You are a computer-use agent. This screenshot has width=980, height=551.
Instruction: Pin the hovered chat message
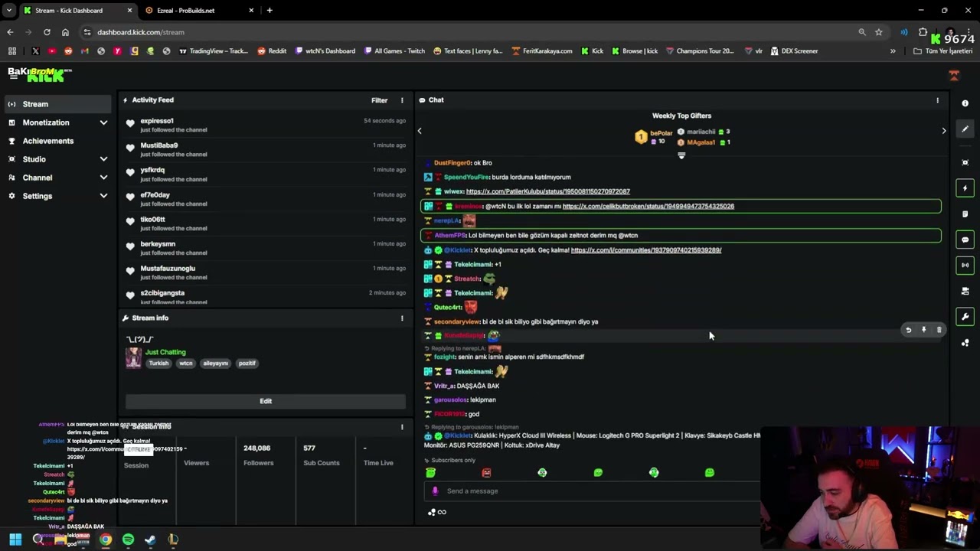pos(923,330)
